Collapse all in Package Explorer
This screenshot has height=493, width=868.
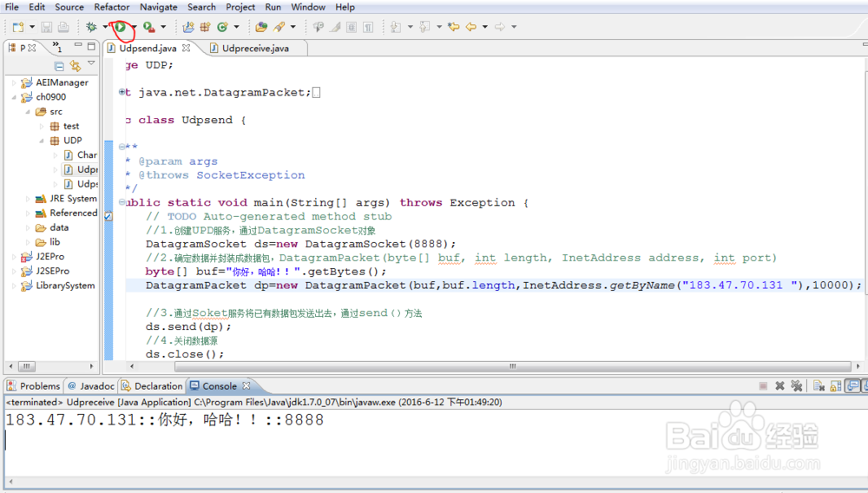pos(59,66)
